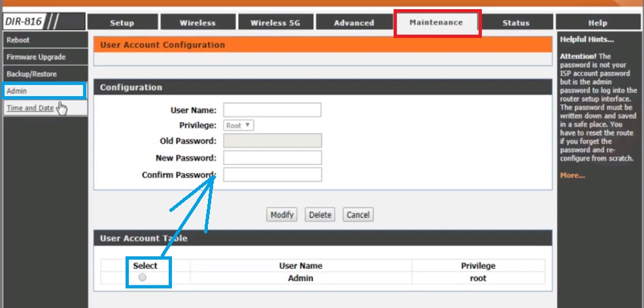This screenshot has width=644, height=308.
Task: Open the Status tab
Action: (516, 23)
